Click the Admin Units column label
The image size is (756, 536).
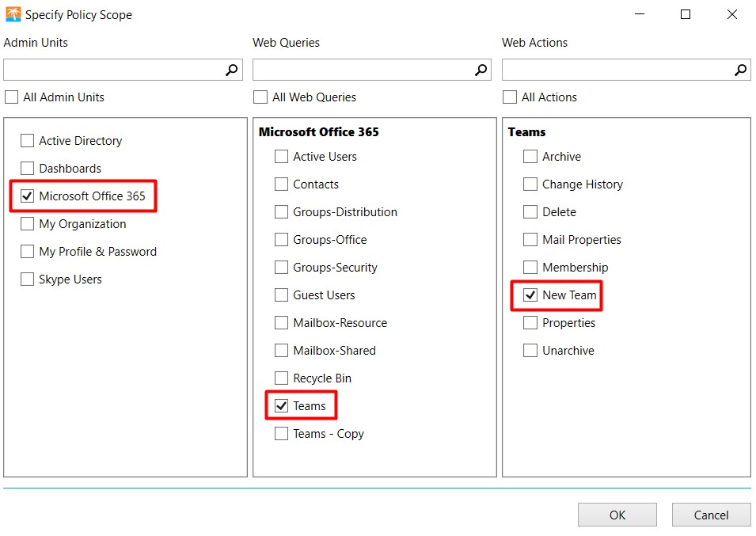pos(36,43)
